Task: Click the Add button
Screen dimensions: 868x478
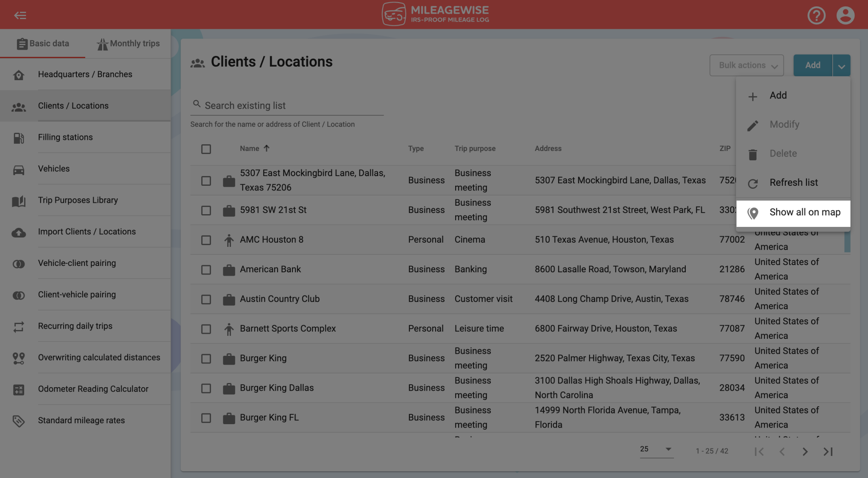Action: click(812, 65)
